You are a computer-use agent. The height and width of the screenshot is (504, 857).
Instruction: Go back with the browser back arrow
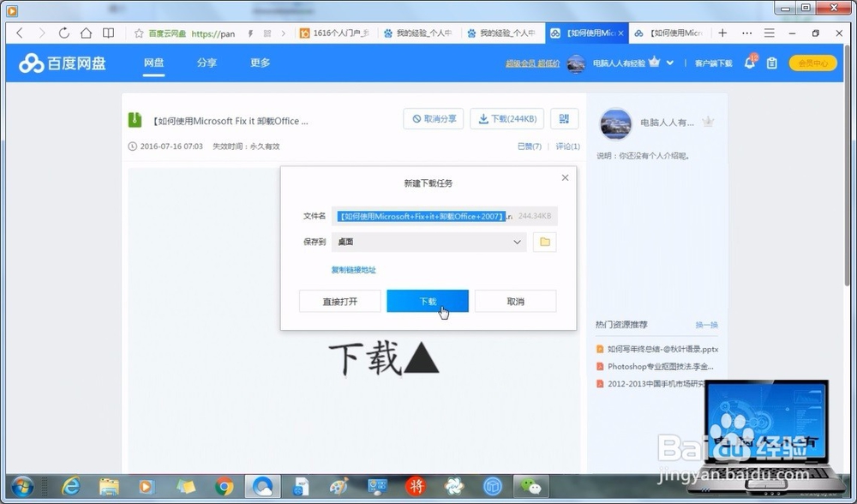pos(20,33)
